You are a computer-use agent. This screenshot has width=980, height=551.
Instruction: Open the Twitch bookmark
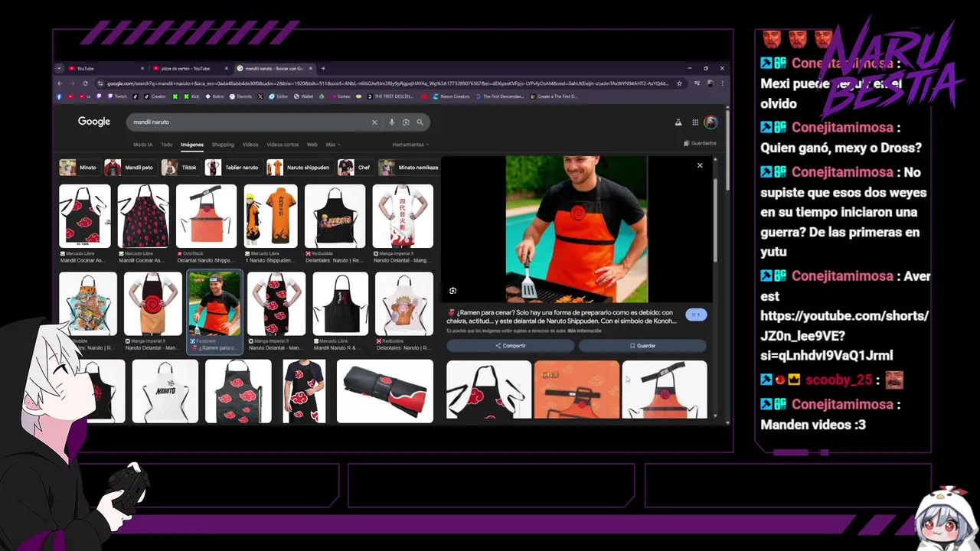click(118, 96)
